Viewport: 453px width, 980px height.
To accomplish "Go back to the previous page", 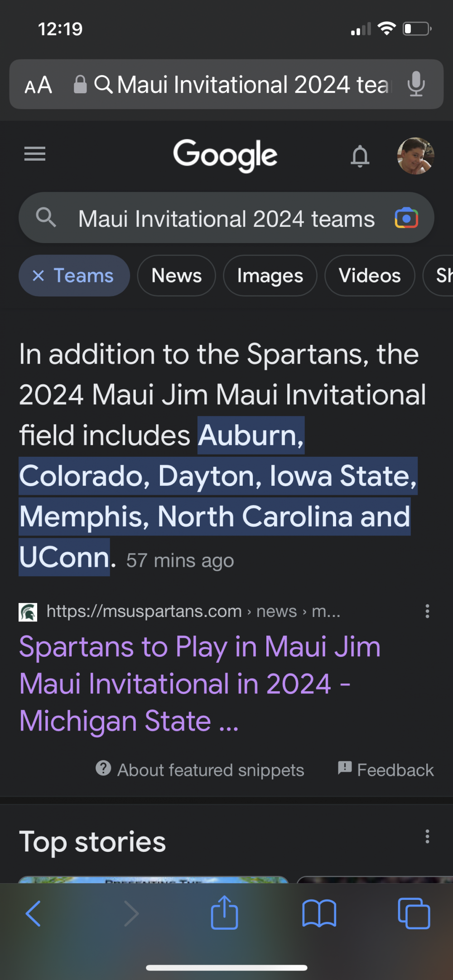I will point(34,913).
